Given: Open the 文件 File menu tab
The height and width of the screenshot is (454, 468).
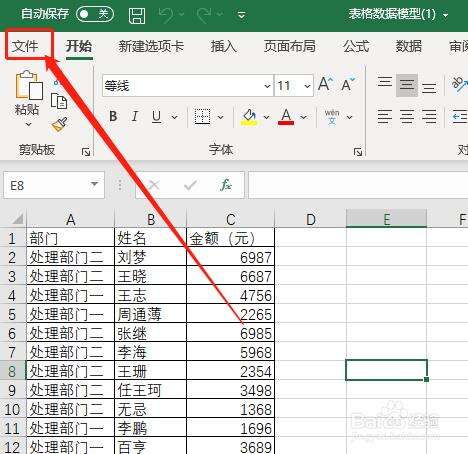Looking at the screenshot, I should pyautogui.click(x=25, y=46).
